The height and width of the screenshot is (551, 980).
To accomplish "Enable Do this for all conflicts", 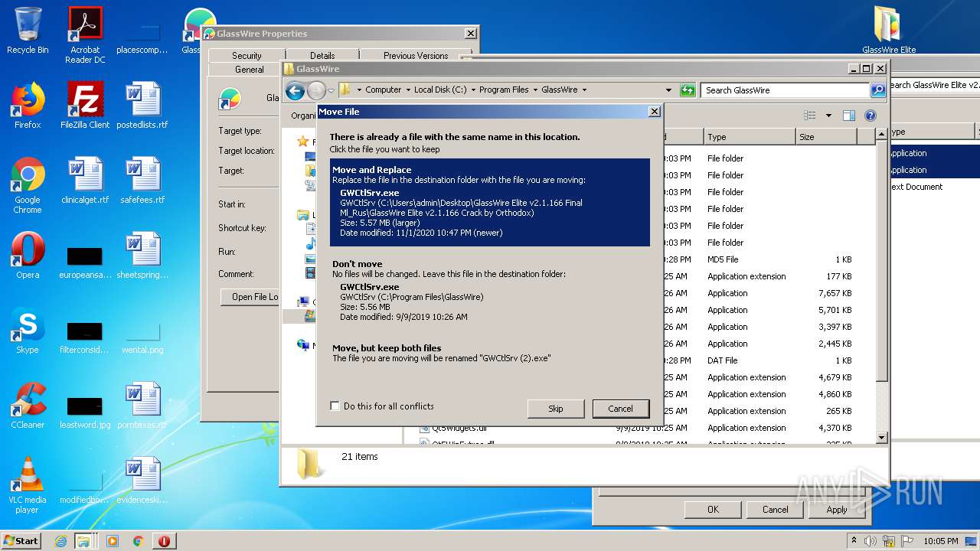I will (335, 406).
